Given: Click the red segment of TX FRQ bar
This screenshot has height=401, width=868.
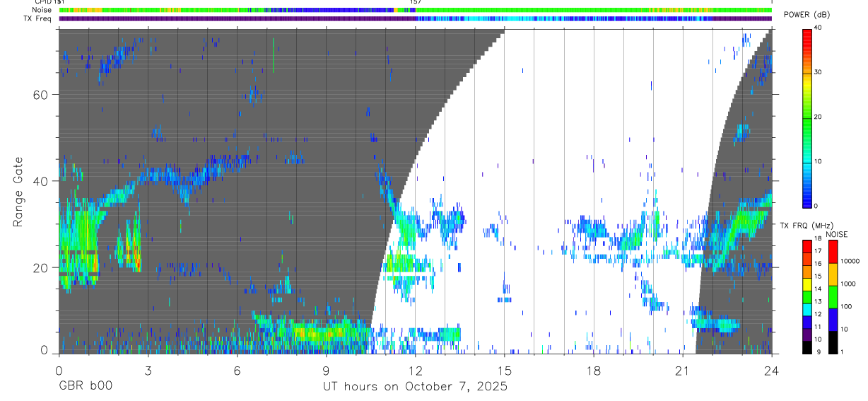Looking at the screenshot, I should tap(807, 245).
